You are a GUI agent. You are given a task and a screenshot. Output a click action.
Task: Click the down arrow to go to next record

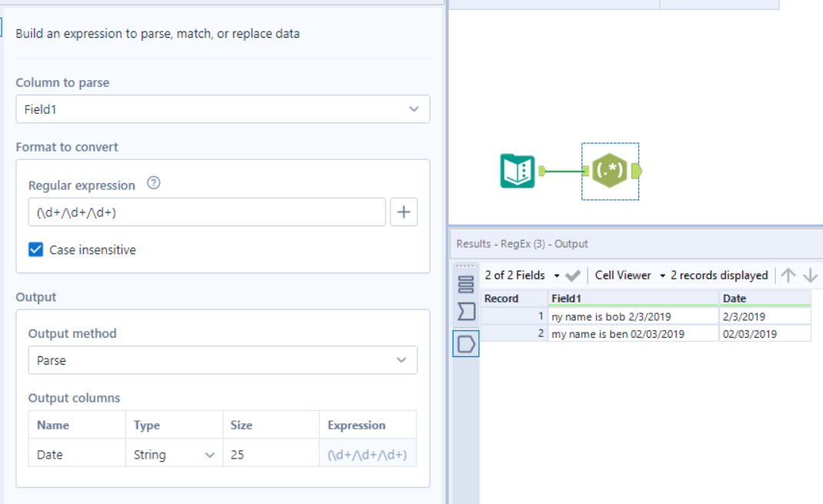(x=808, y=275)
